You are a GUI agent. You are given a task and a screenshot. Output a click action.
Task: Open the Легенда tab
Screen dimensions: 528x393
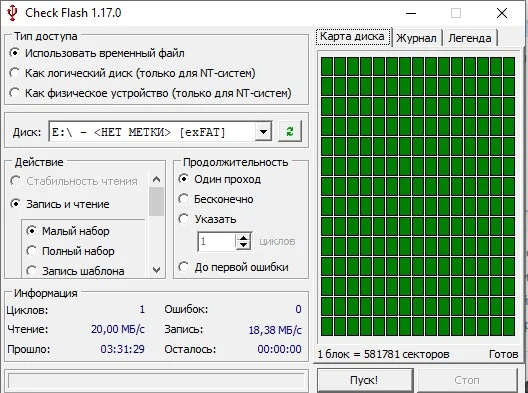(x=469, y=38)
